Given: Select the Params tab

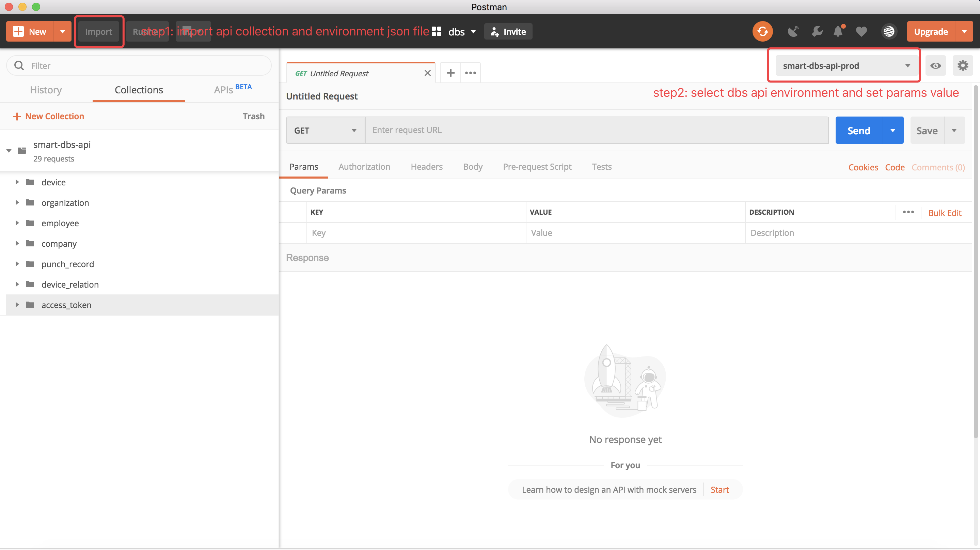Looking at the screenshot, I should pos(304,167).
